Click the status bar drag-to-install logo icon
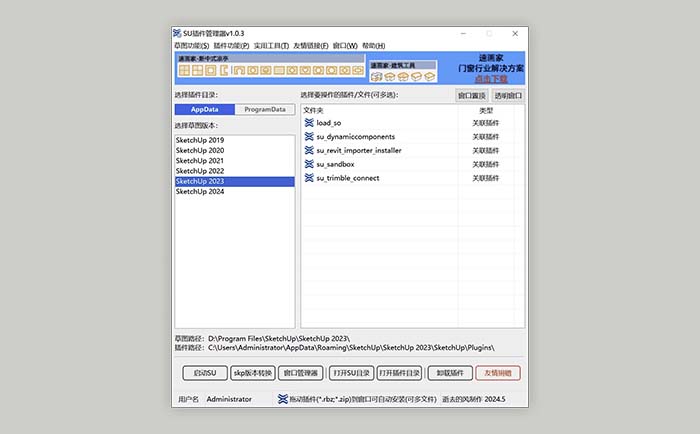This screenshot has height=434, width=700. [x=283, y=399]
